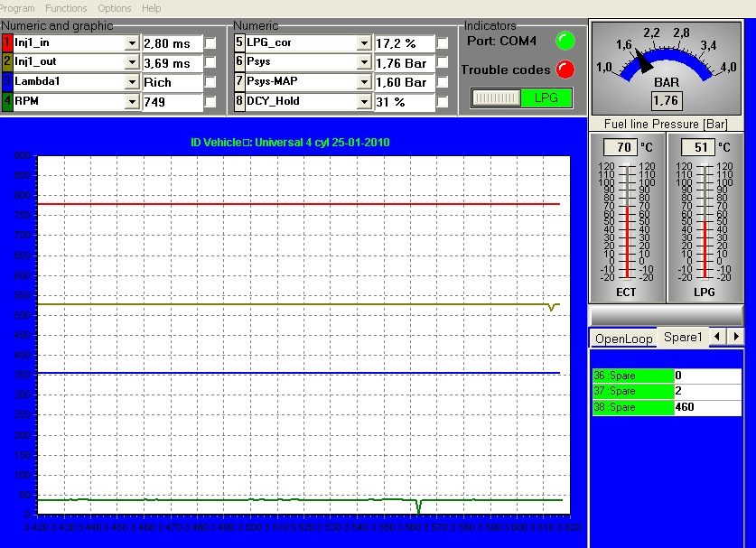Screen dimensions: 756x548
Task: Click the red channel 1 color marker
Action: pos(7,42)
